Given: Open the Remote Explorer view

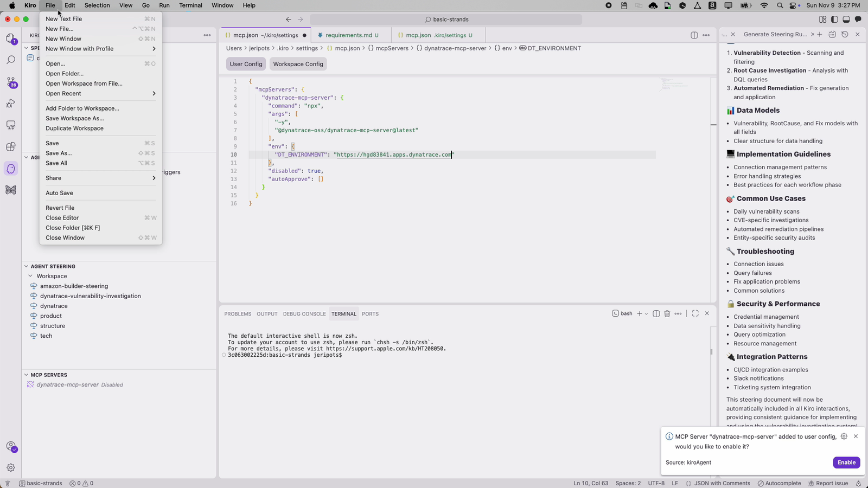Looking at the screenshot, I should (11, 125).
